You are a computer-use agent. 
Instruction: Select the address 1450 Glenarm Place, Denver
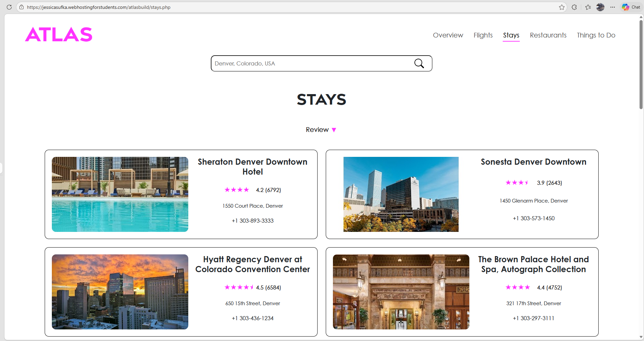(534, 201)
